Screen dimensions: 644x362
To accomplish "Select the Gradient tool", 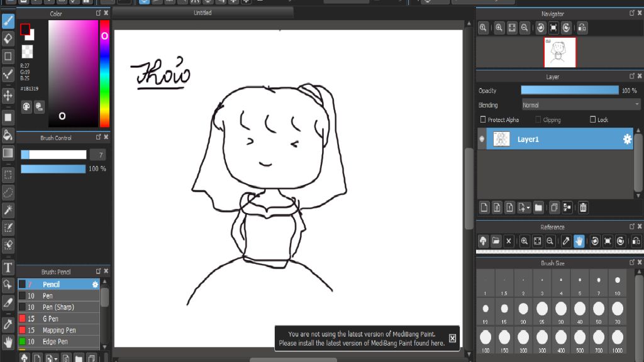I will tap(8, 153).
